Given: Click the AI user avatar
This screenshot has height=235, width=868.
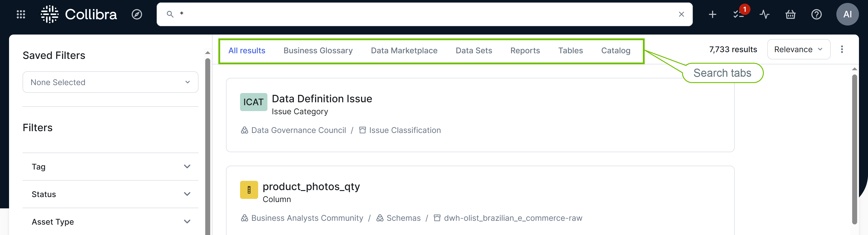Looking at the screenshot, I should coord(848,14).
